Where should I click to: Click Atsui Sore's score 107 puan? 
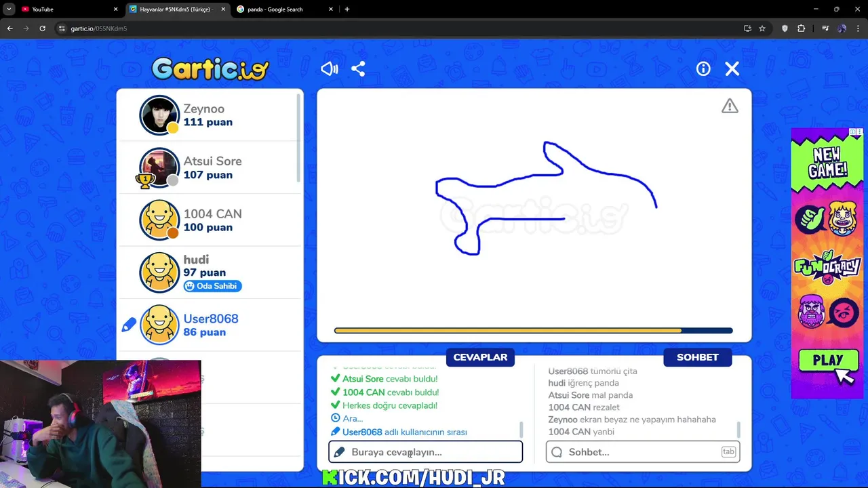(x=208, y=175)
